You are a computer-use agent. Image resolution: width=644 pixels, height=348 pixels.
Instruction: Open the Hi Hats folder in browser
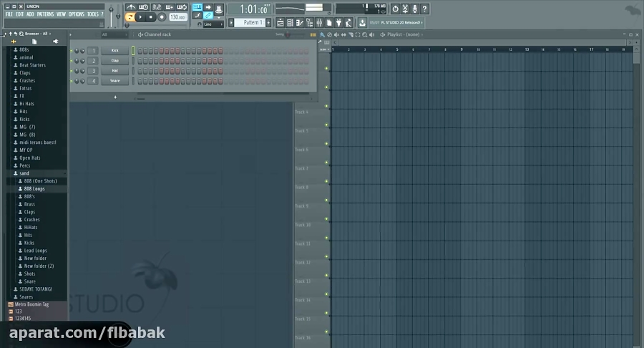coord(26,104)
